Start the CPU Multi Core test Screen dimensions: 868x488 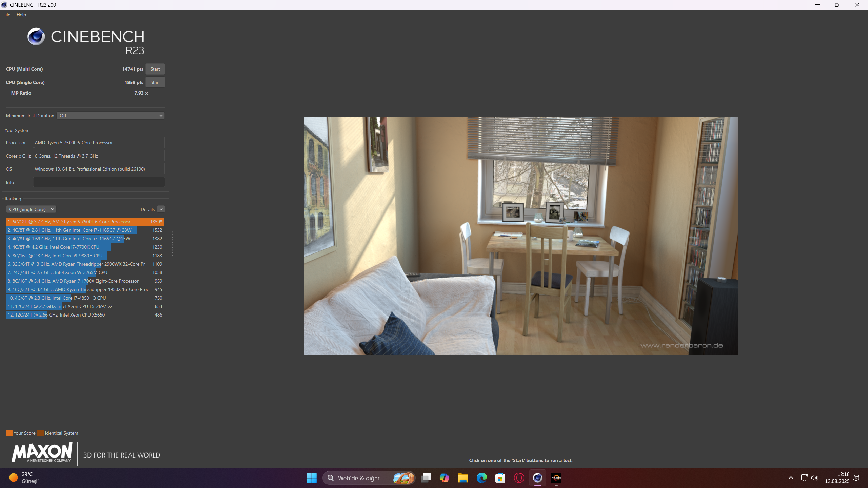tap(155, 69)
